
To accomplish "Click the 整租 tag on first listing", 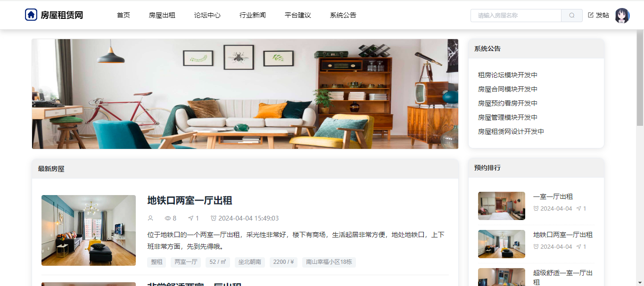I will (x=157, y=262).
